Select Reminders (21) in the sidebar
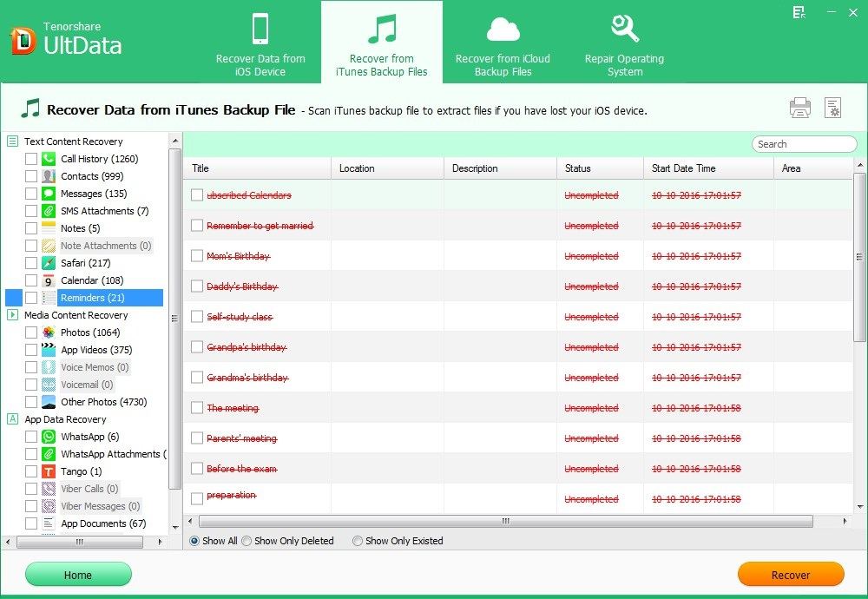This screenshot has height=599, width=868. click(91, 298)
